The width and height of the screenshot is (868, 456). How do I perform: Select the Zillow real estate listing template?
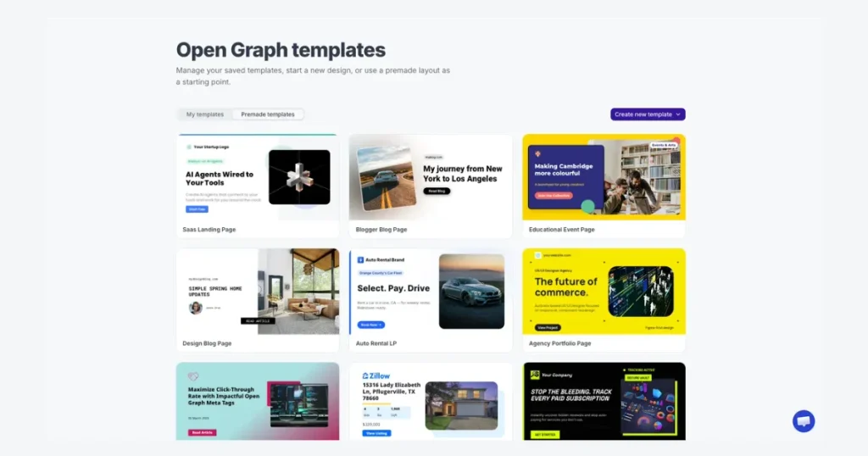430,401
